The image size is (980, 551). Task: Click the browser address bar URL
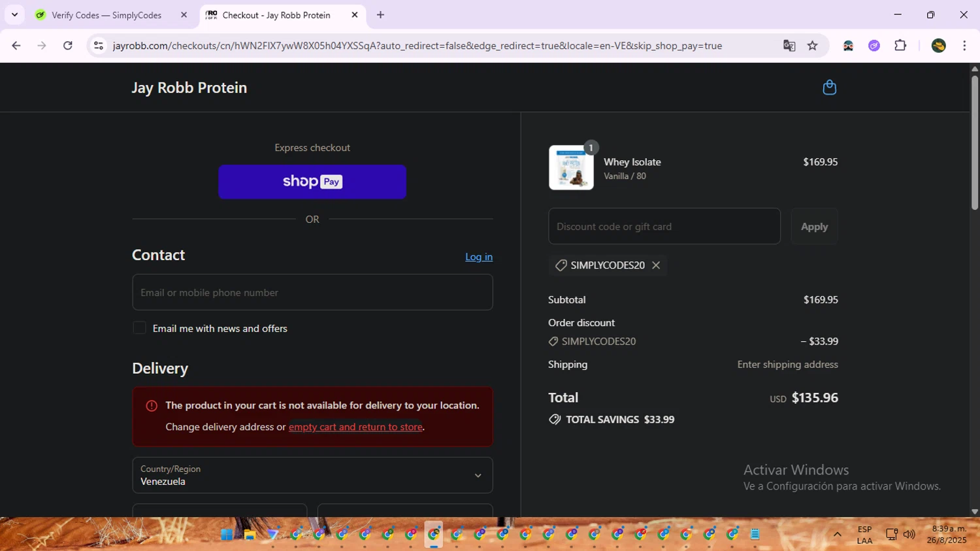[417, 46]
